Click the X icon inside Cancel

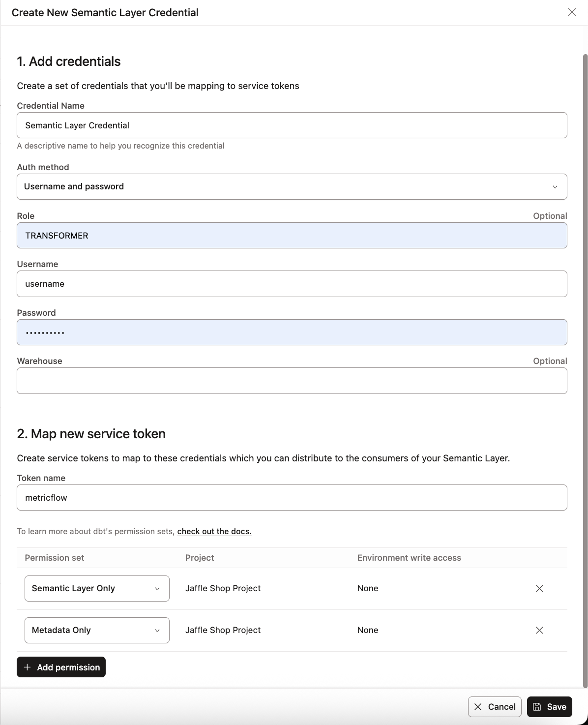point(478,707)
